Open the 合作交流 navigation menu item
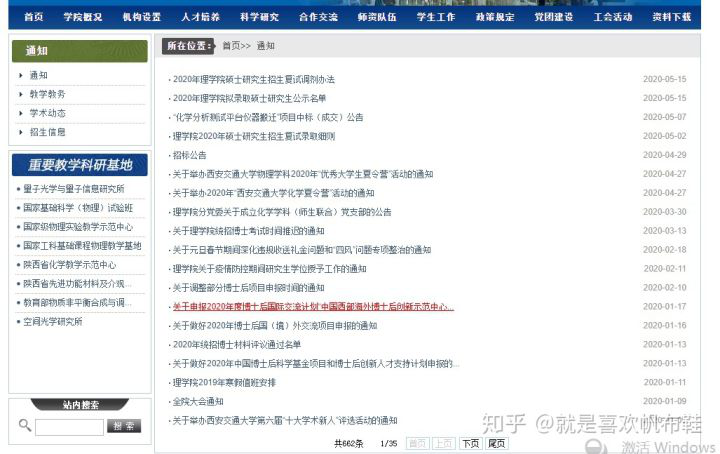The width and height of the screenshot is (720, 454). point(318,17)
